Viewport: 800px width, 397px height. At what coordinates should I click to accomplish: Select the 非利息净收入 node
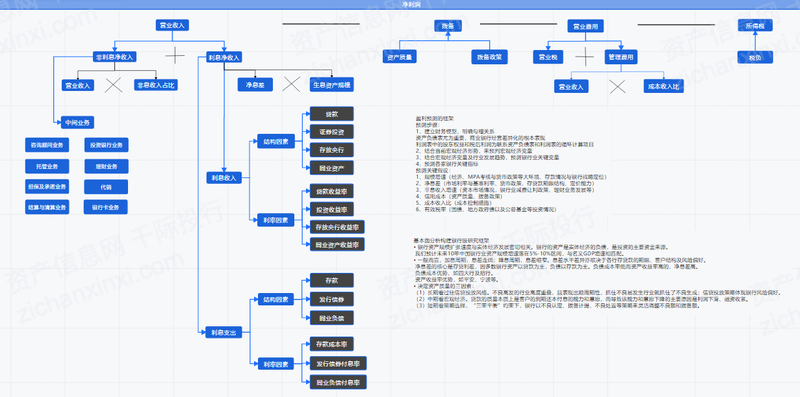(x=114, y=57)
